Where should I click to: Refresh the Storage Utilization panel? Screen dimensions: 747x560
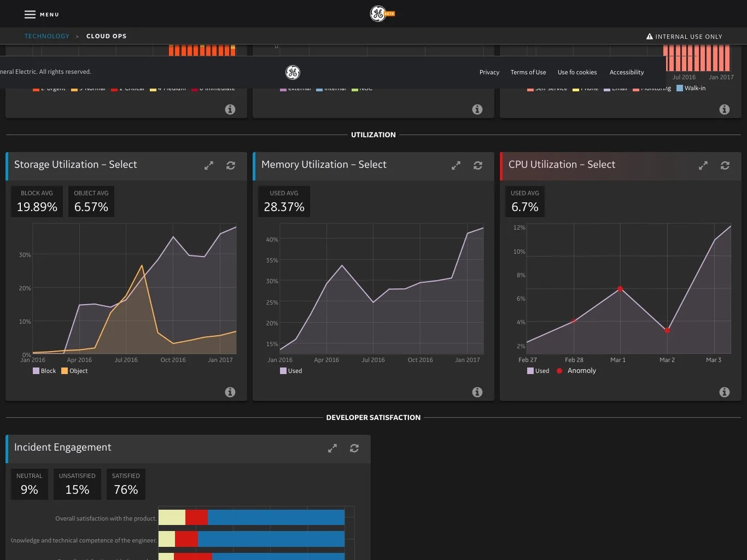231,165
